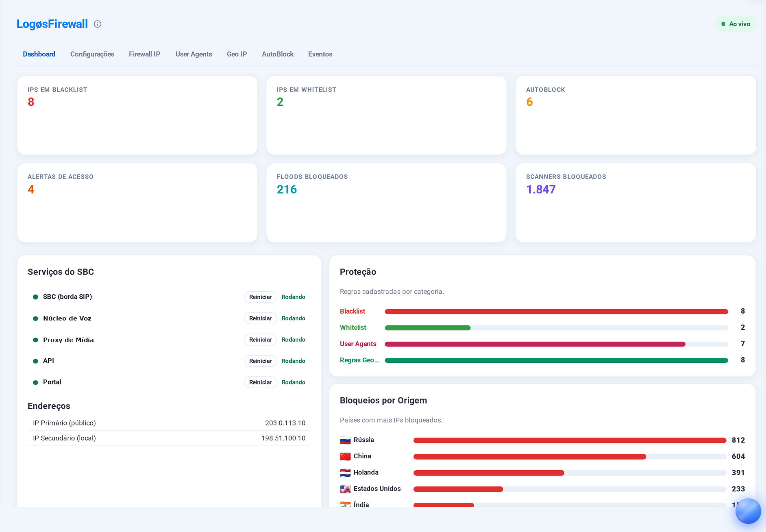This screenshot has width=766, height=532.
Task: Click Reiniciar for Núcleo de Voz
Action: [x=260, y=318]
